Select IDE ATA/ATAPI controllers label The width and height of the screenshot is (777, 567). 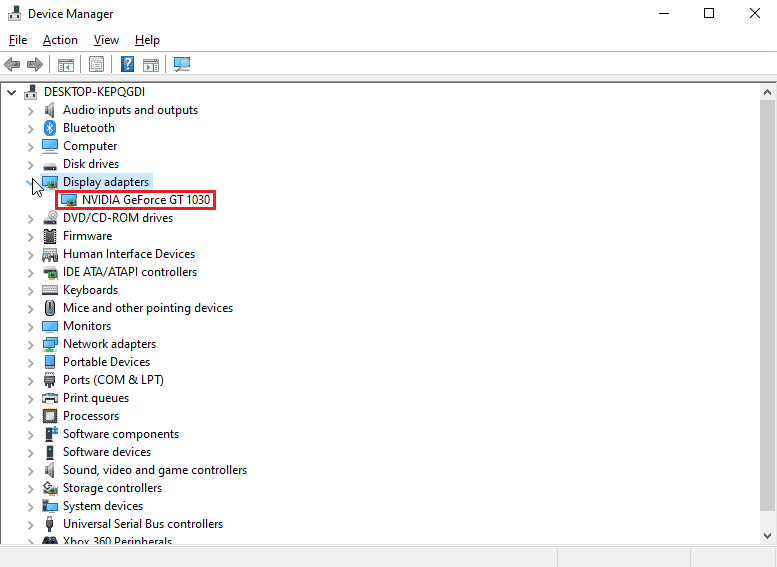point(130,272)
